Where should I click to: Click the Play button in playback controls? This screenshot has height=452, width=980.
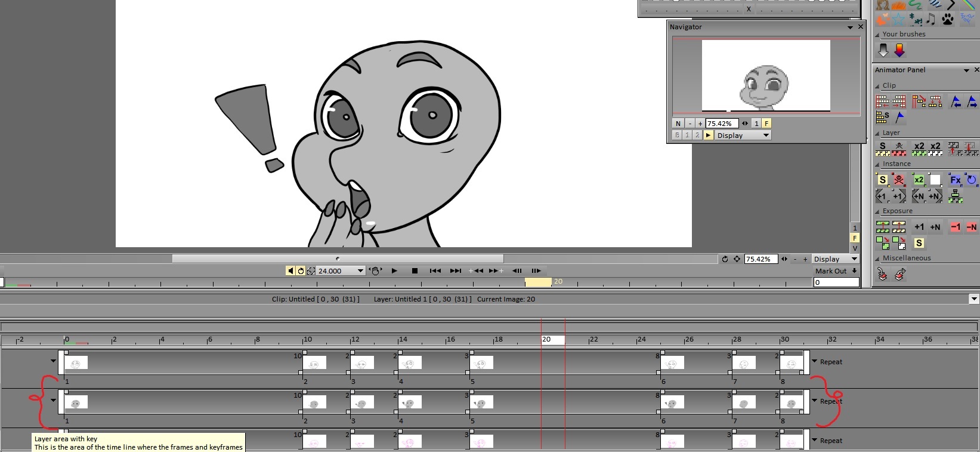coord(394,270)
